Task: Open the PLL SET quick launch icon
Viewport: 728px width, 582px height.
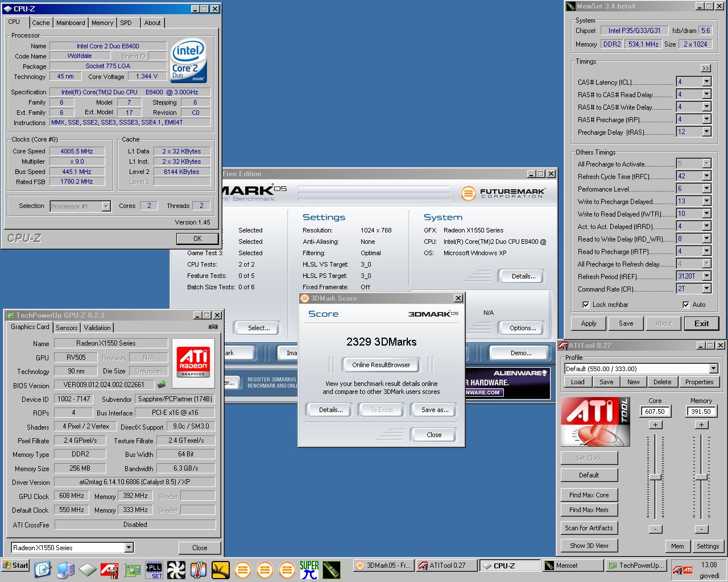Action: [154, 569]
